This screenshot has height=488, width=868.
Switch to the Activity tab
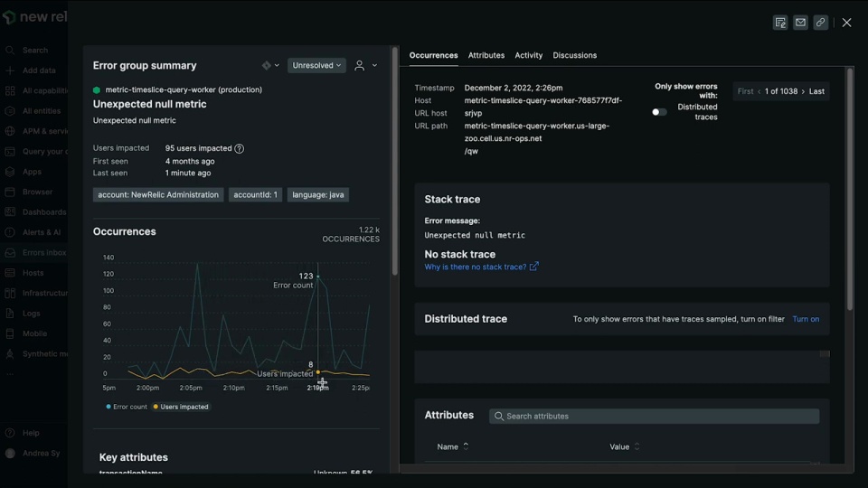click(x=529, y=55)
